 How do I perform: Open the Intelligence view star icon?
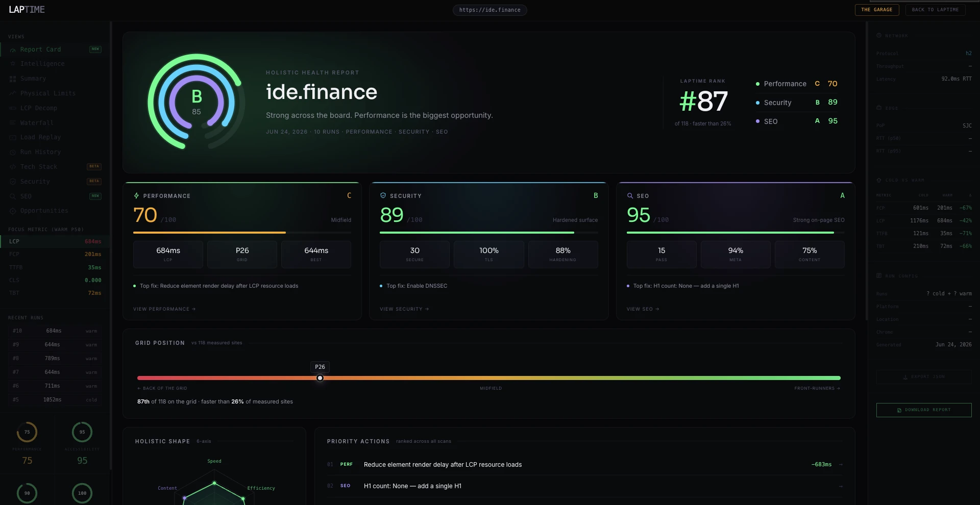[x=13, y=64]
